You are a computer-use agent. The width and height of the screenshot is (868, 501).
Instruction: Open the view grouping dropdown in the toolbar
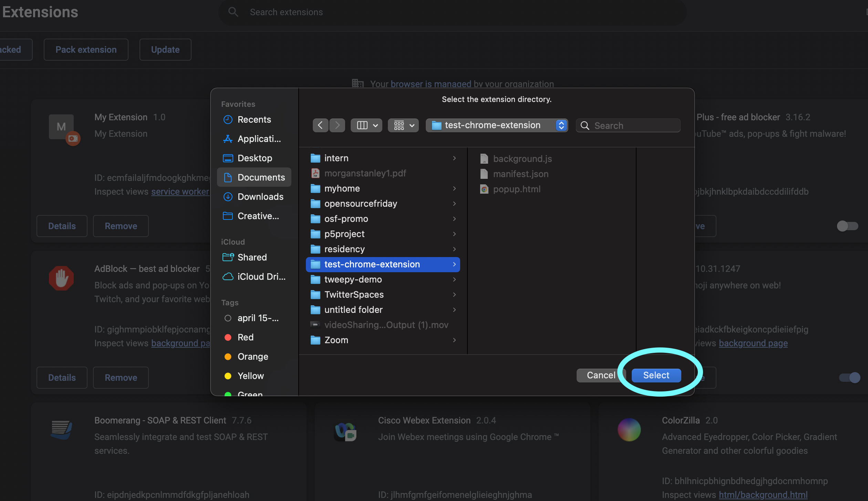403,125
